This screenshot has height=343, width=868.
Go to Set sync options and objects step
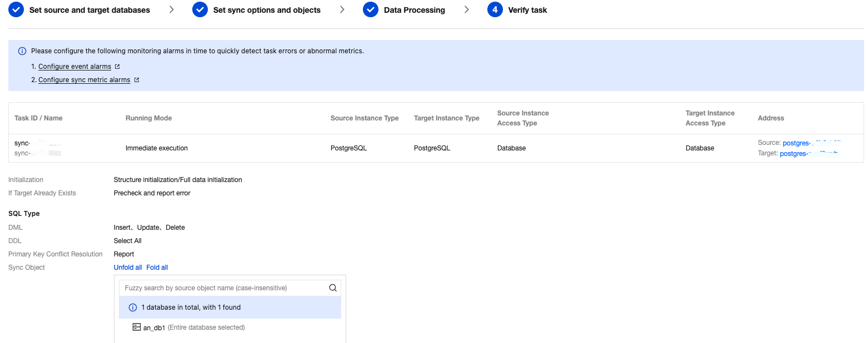click(267, 10)
